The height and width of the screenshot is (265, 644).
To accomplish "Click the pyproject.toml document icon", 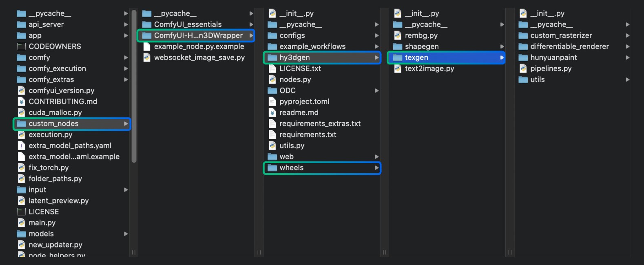I will pos(272,102).
